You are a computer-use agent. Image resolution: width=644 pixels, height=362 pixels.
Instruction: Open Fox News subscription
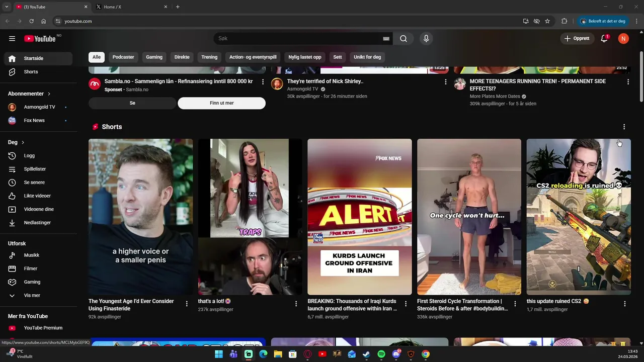(38, 121)
